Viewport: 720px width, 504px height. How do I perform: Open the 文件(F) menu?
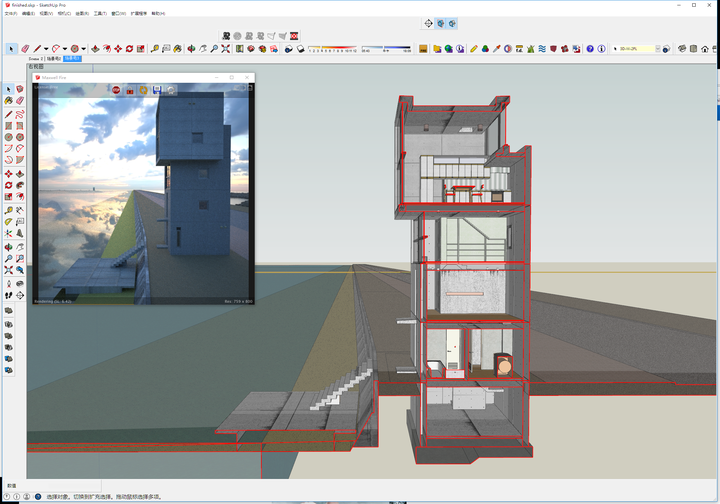tap(12, 14)
